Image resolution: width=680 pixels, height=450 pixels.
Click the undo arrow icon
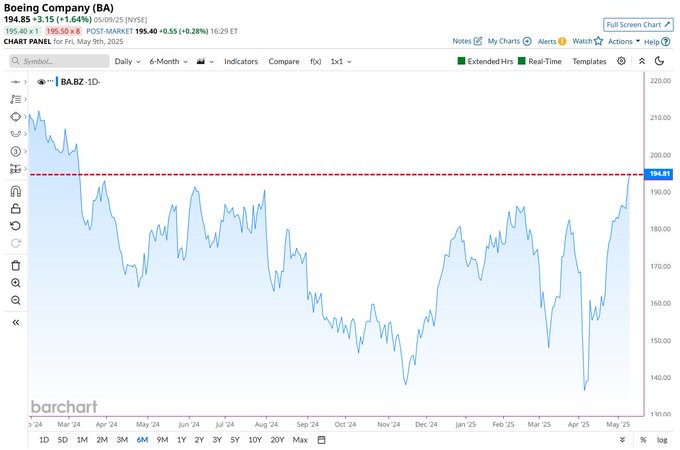click(16, 226)
